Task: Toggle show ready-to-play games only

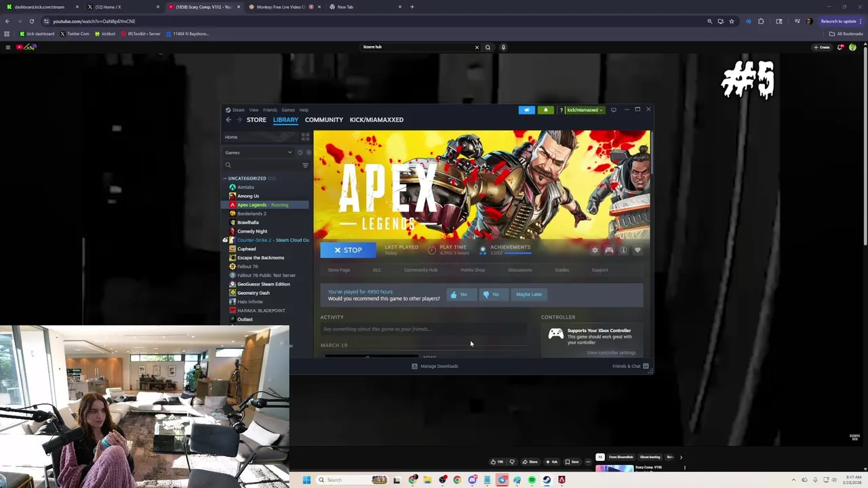Action: click(x=309, y=152)
